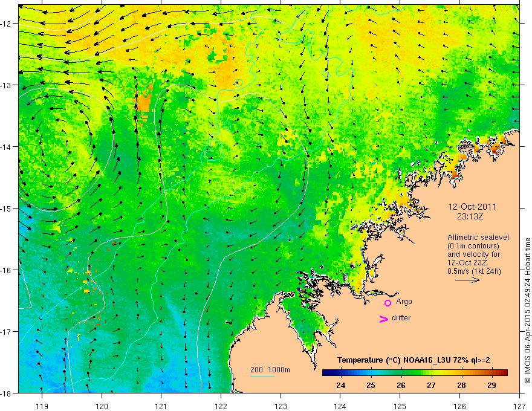Click the 25 tick on the colorbar
Screen dimensions: 532x411
[371, 385]
